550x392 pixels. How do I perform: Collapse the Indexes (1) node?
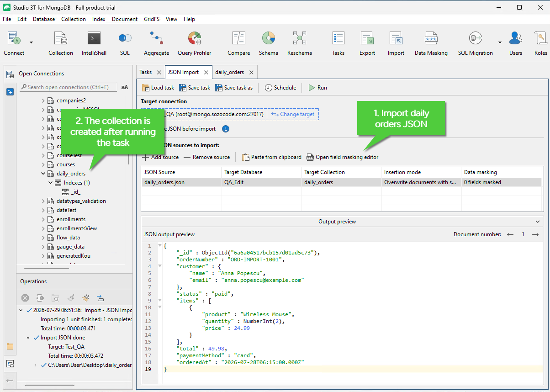pos(50,183)
